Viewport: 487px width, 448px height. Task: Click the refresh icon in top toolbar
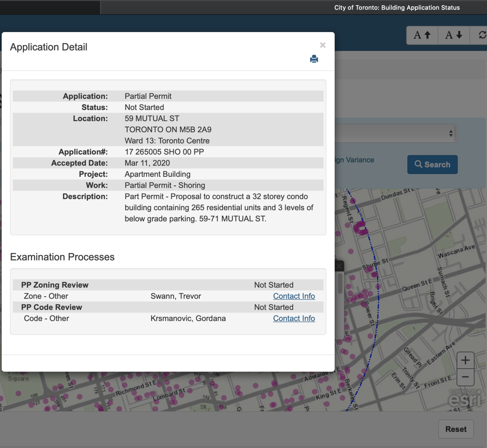[482, 35]
